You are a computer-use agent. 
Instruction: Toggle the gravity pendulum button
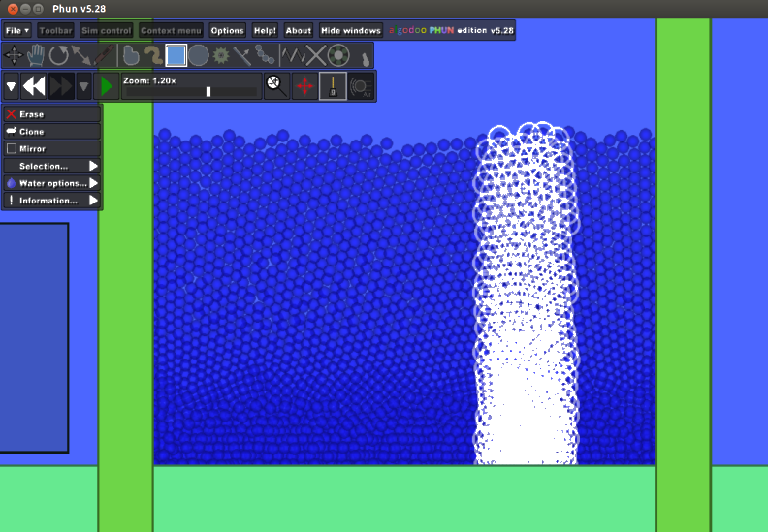pyautogui.click(x=333, y=86)
